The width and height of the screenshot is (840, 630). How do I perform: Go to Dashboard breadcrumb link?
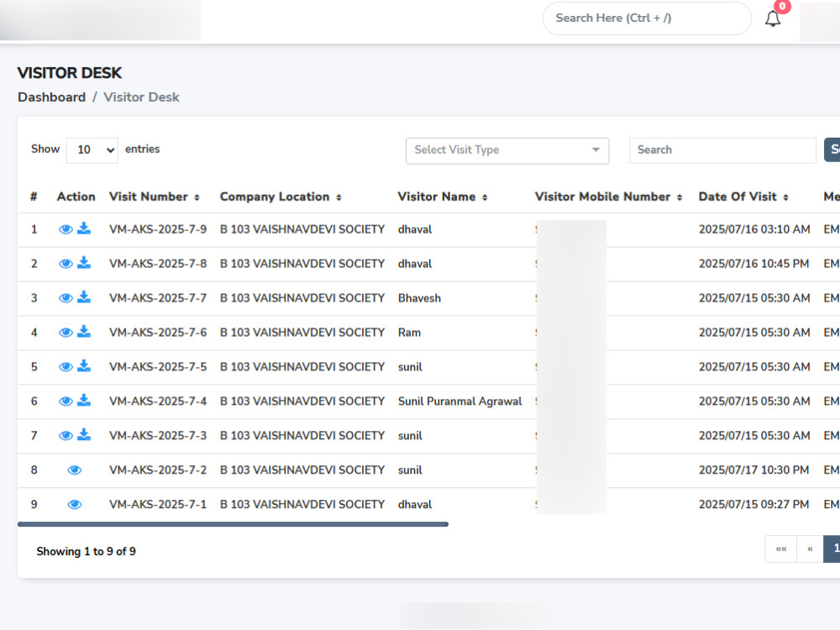click(51, 97)
